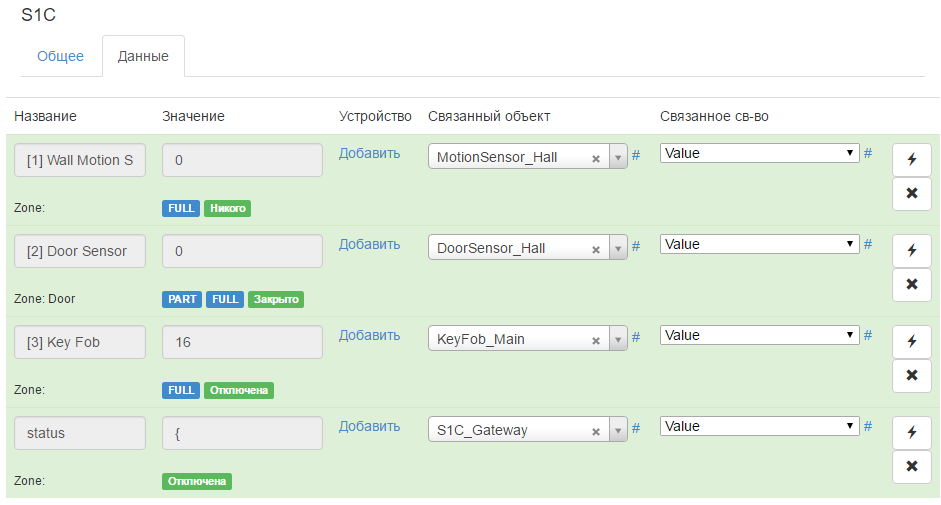Clear the S1C_Gateway linked object selection
The image size is (941, 505).
point(596,431)
